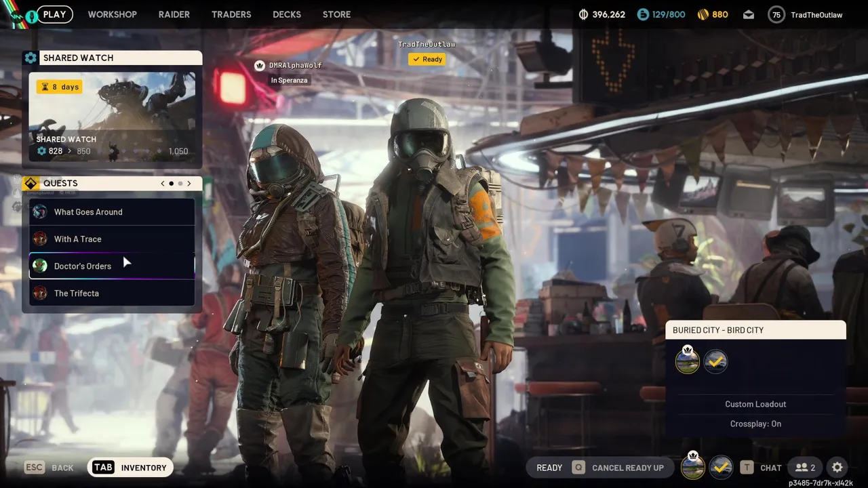Open the Shared Watch event thumbnail

pyautogui.click(x=112, y=117)
